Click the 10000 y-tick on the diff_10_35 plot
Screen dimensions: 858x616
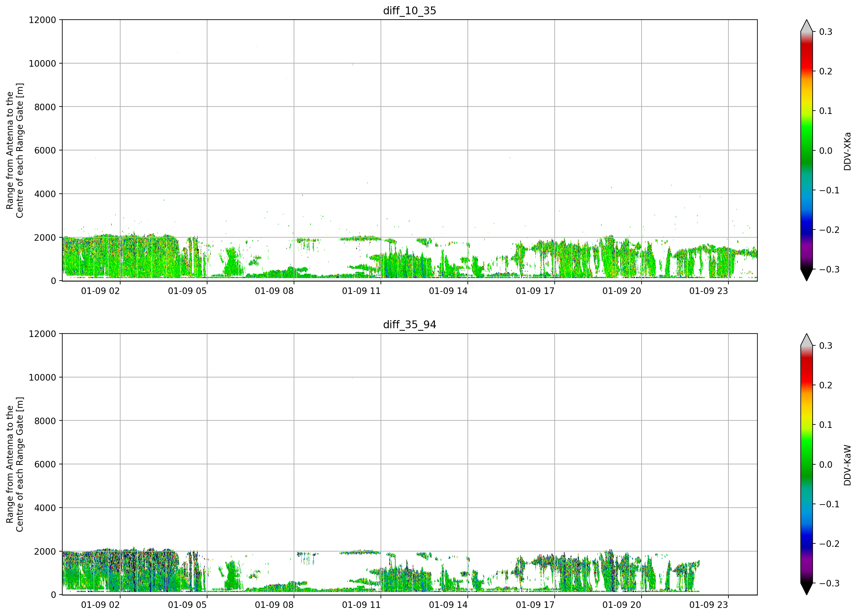click(42, 64)
